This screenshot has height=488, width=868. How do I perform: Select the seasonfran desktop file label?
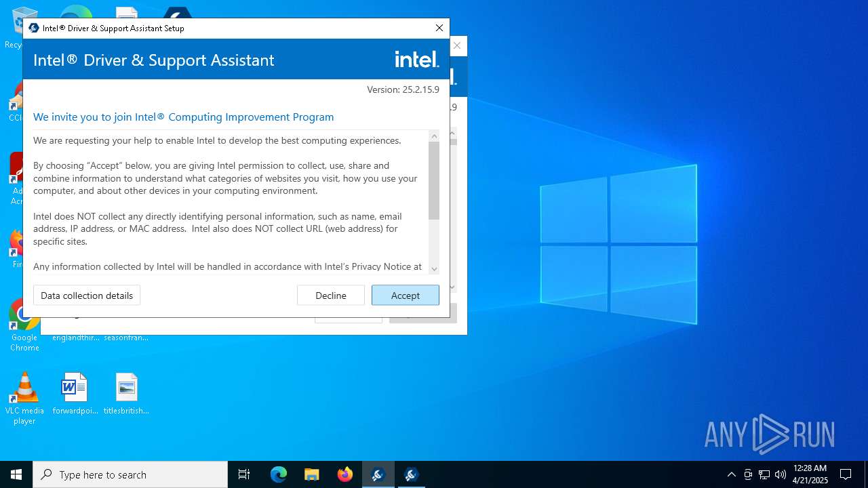[x=126, y=338]
